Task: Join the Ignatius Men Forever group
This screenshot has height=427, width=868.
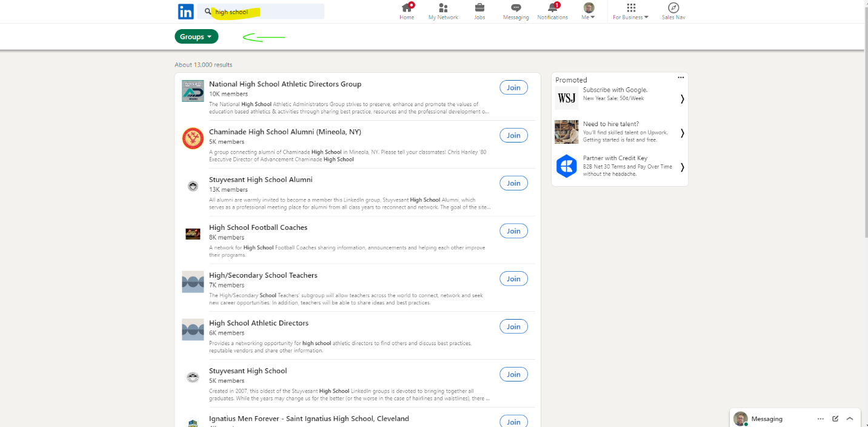Action: [x=513, y=422]
